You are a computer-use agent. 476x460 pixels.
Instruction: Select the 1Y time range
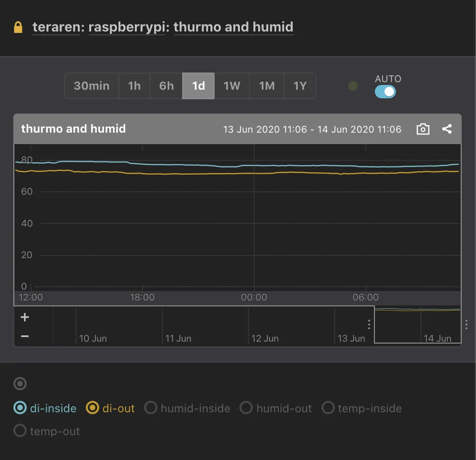(300, 86)
